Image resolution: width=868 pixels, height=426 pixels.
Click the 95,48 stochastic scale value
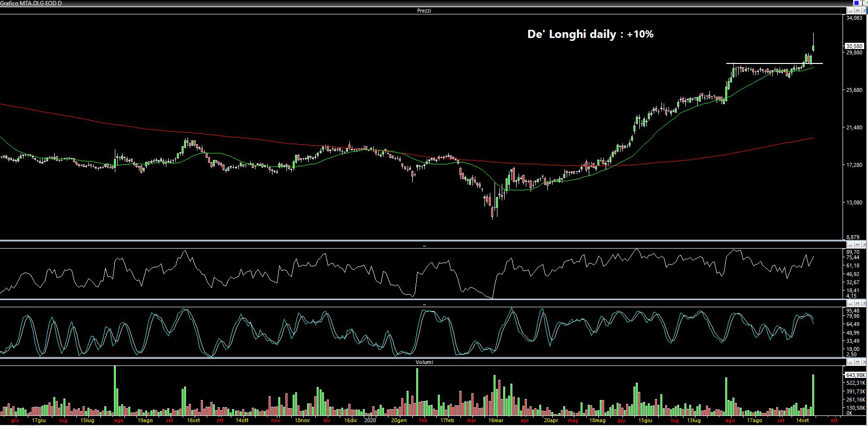tap(853, 311)
